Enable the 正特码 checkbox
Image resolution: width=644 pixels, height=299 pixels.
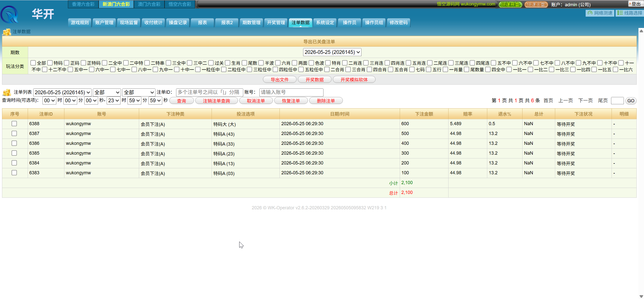point(83,63)
